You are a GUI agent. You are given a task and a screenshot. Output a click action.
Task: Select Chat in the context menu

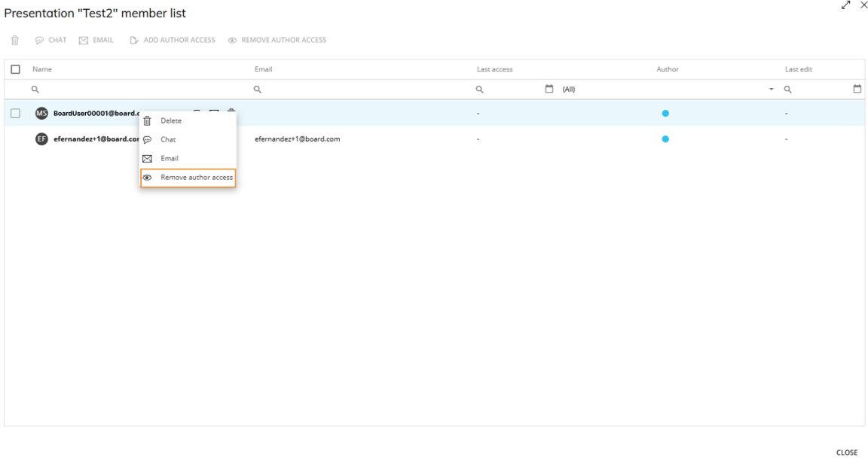188,139
